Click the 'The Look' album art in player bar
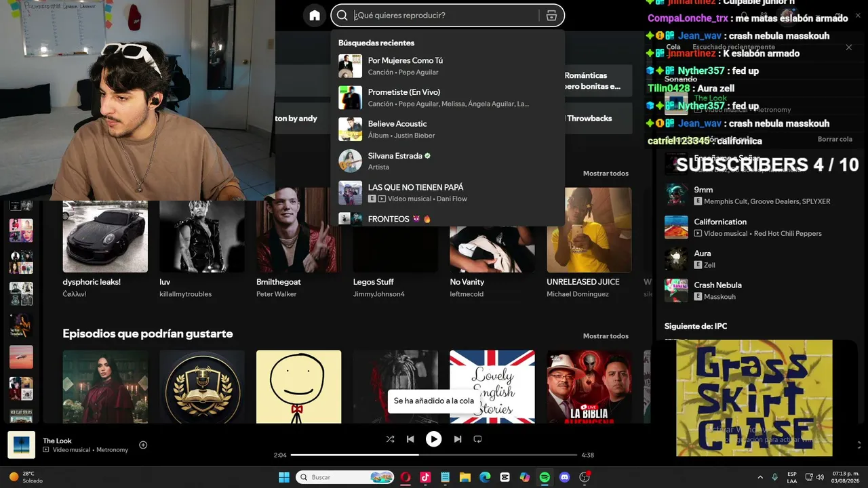Viewport: 868px width, 488px height. (x=21, y=445)
